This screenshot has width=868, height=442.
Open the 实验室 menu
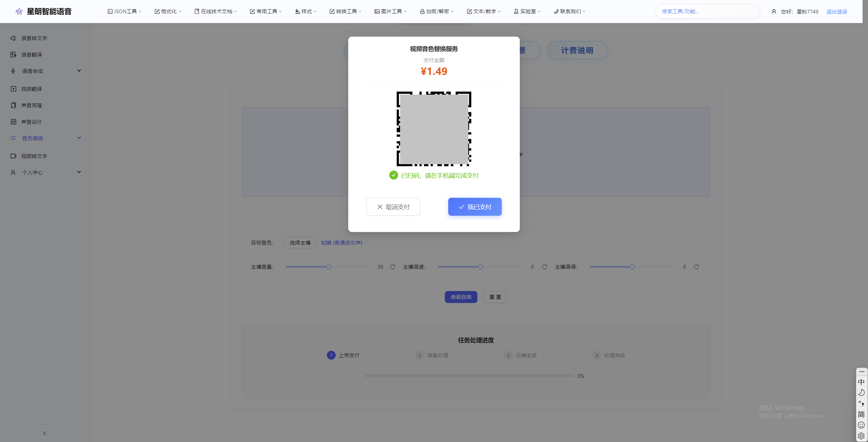pyautogui.click(x=527, y=12)
